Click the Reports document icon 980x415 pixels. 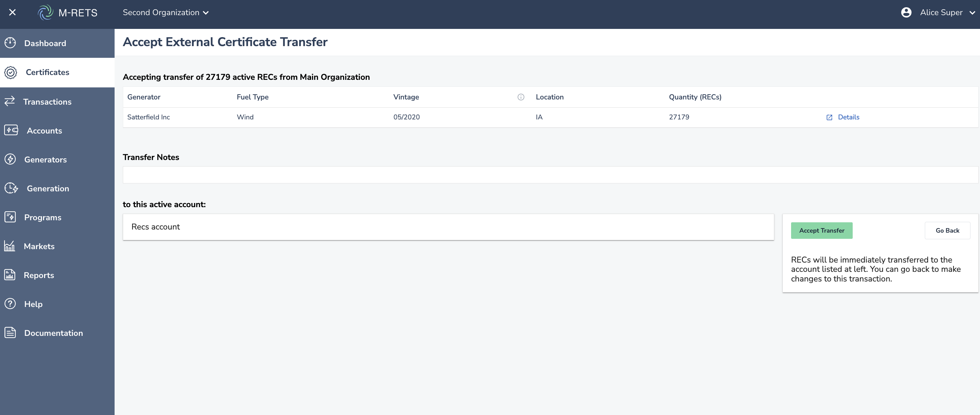[x=10, y=275]
